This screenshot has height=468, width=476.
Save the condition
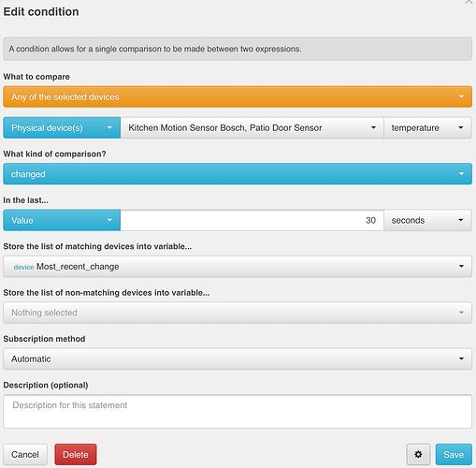pos(454,454)
